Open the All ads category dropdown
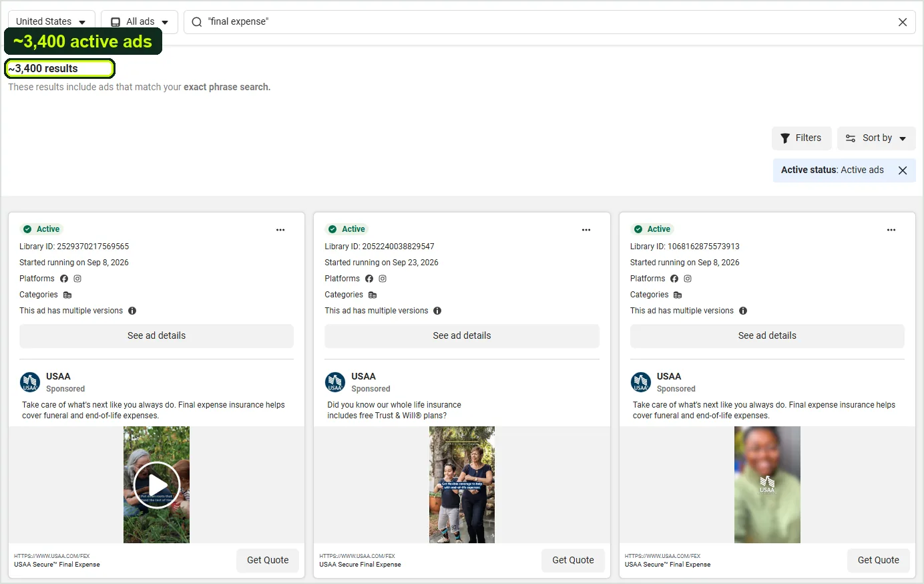 click(140, 21)
